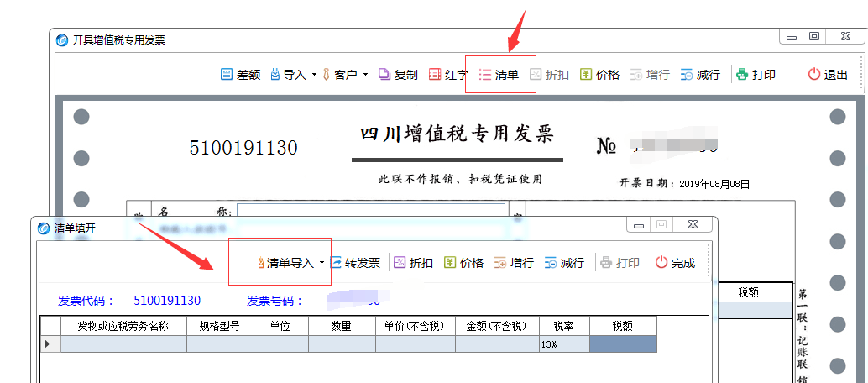Screen dimensions: 868x383
Task: Click the invoice code 5100191130 in list dialog
Action: (167, 301)
